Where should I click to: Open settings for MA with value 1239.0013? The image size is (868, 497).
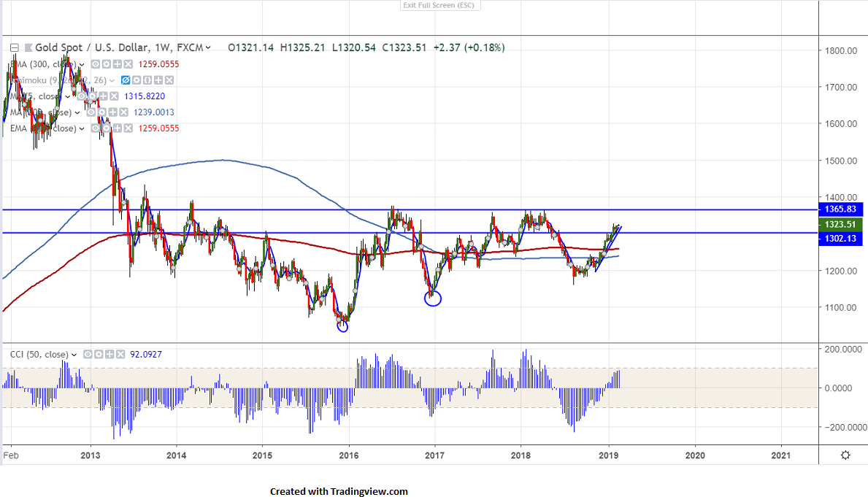102,112
